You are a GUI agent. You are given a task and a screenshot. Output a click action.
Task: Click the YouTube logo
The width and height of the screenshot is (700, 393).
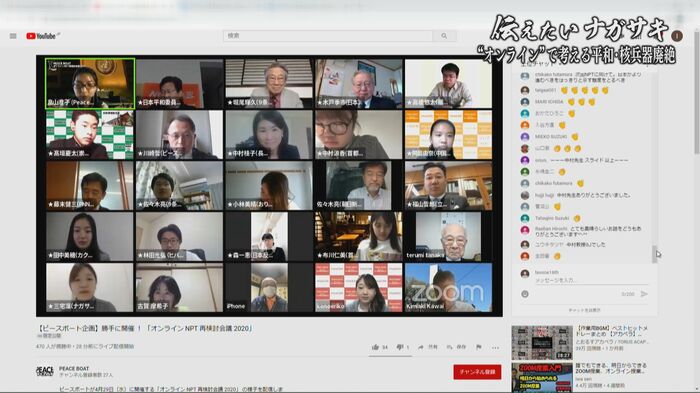point(41,36)
